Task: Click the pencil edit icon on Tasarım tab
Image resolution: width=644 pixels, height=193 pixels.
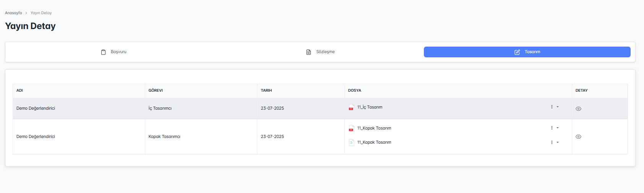Action: (517, 52)
